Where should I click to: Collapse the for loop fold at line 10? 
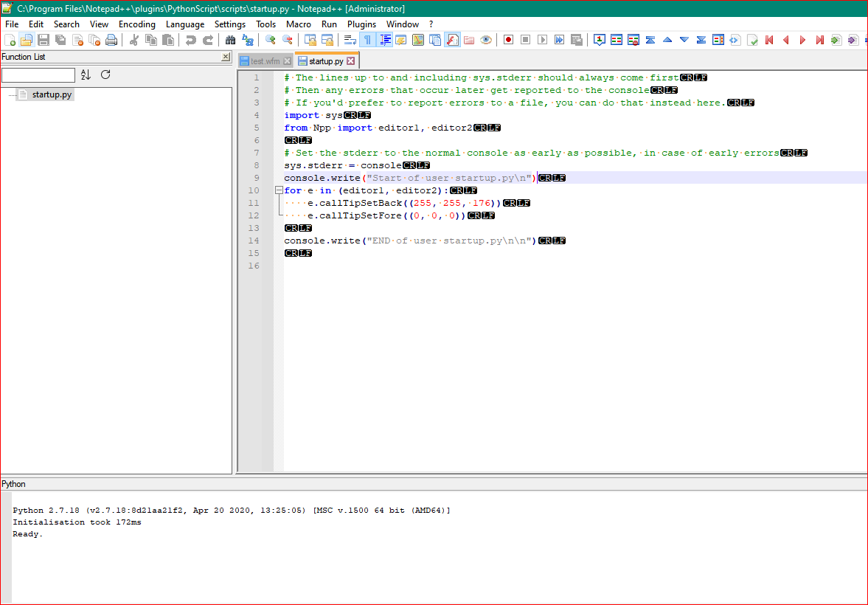[x=281, y=190]
